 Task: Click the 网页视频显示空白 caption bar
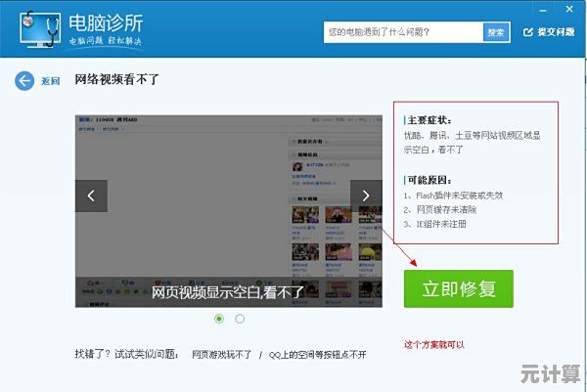click(x=229, y=290)
